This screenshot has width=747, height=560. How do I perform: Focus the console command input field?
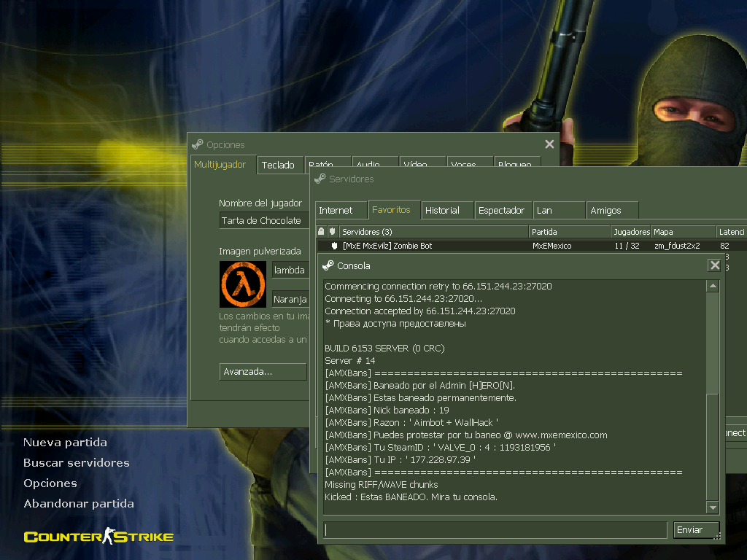coord(495,530)
